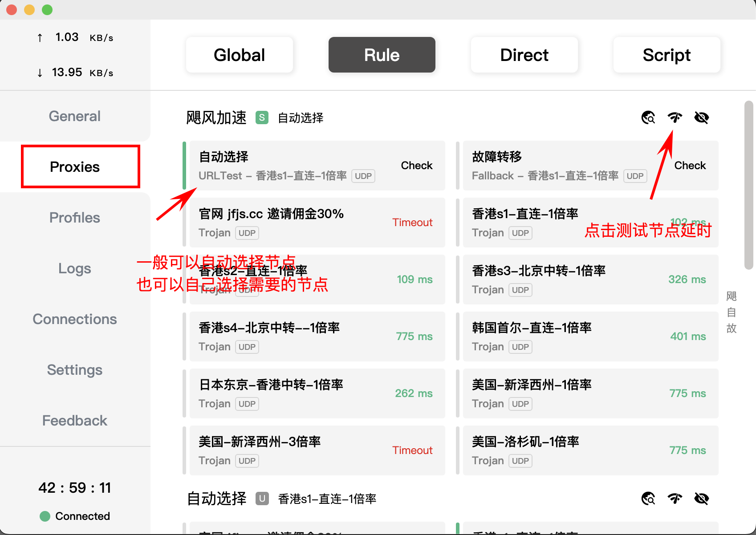Click the 401 ms latency on 韩国首尔
This screenshot has width=756, height=535.
coord(688,336)
